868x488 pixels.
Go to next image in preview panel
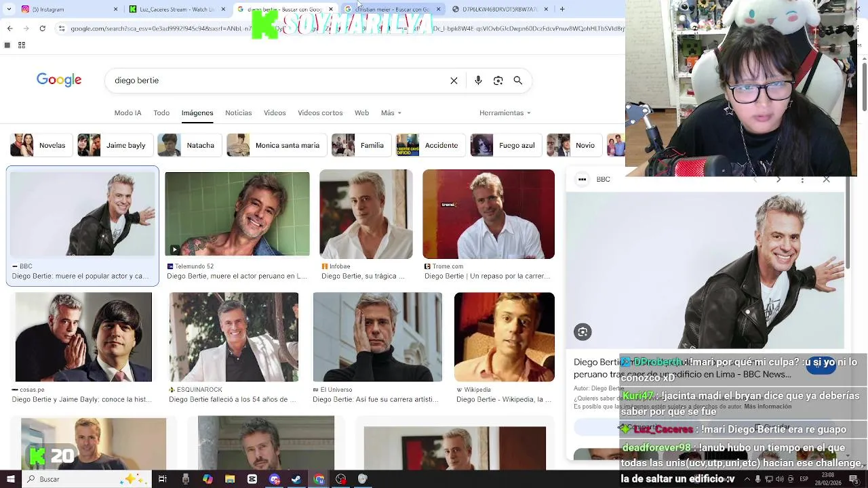click(x=778, y=180)
